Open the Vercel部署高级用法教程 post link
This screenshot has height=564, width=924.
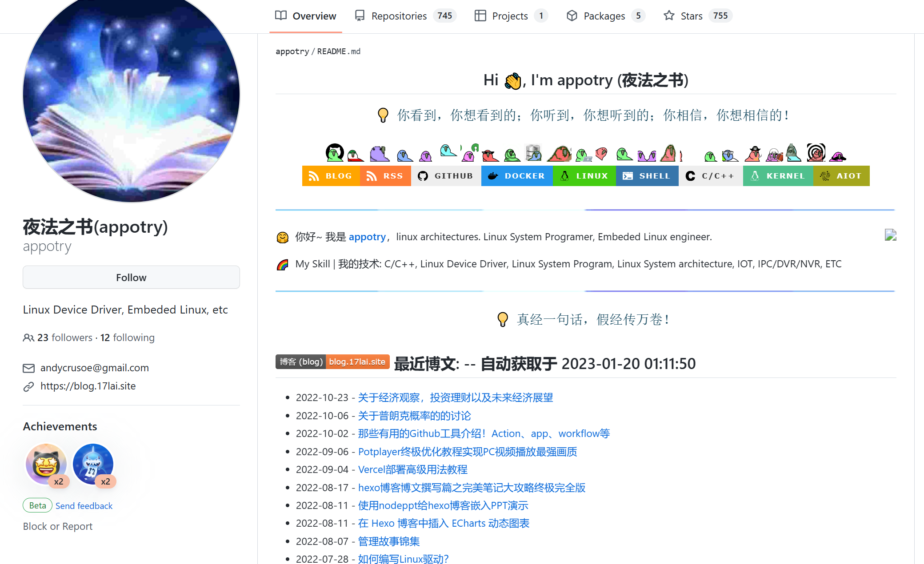point(412,469)
